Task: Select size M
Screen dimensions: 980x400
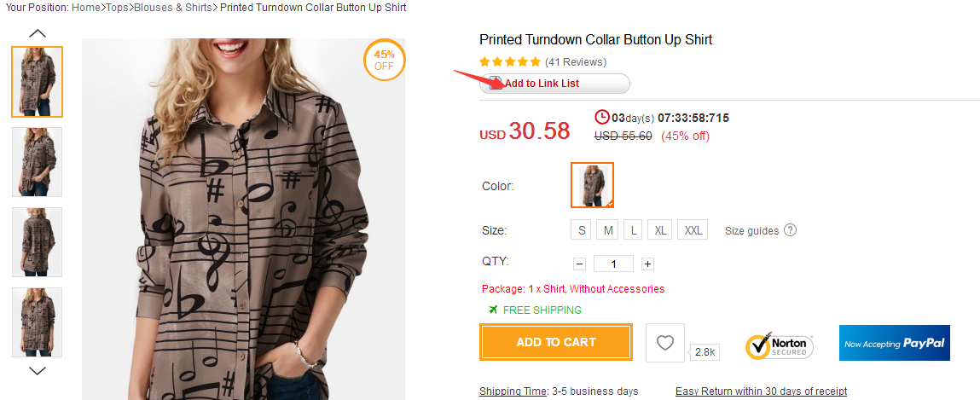Action: pos(607,230)
